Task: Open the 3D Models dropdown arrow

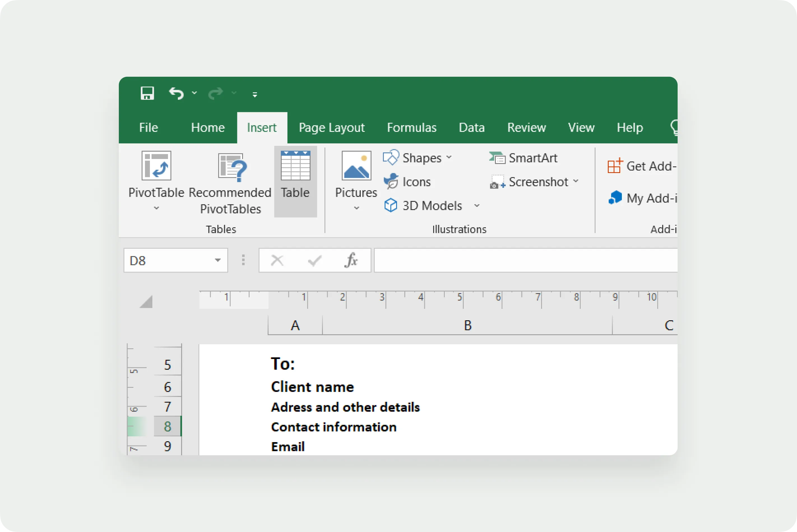Action: 477,206
